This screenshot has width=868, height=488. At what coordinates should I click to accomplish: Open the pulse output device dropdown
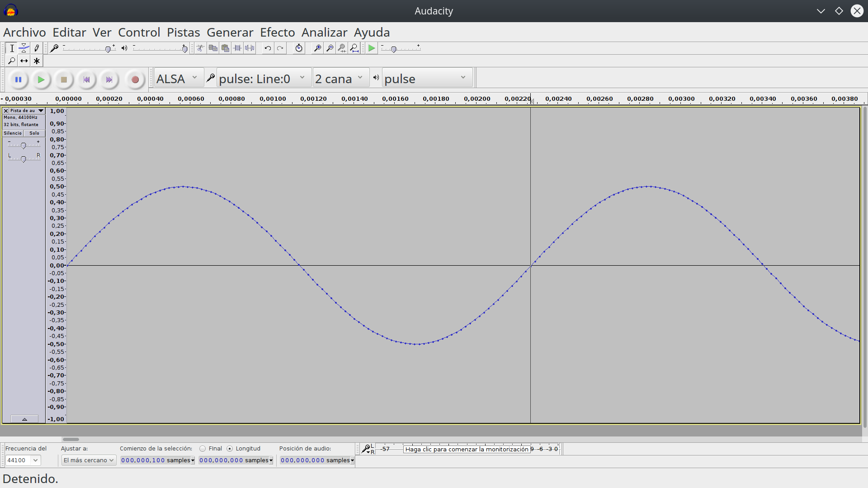coord(427,79)
